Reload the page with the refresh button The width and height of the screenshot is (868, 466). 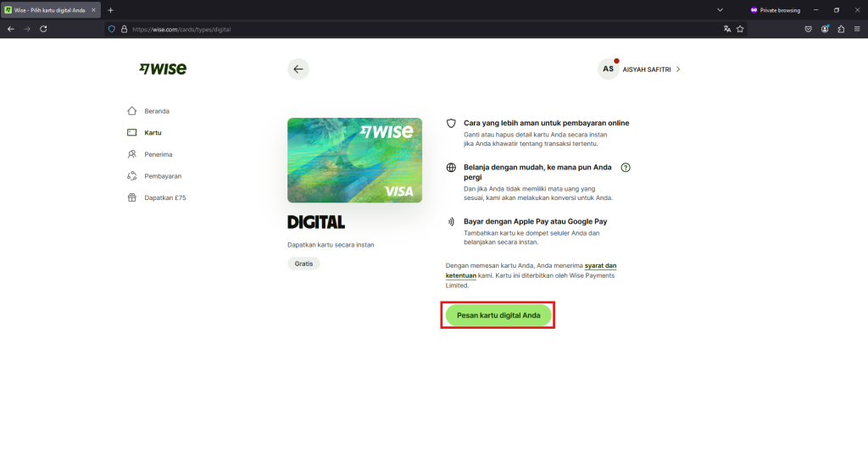pos(43,29)
